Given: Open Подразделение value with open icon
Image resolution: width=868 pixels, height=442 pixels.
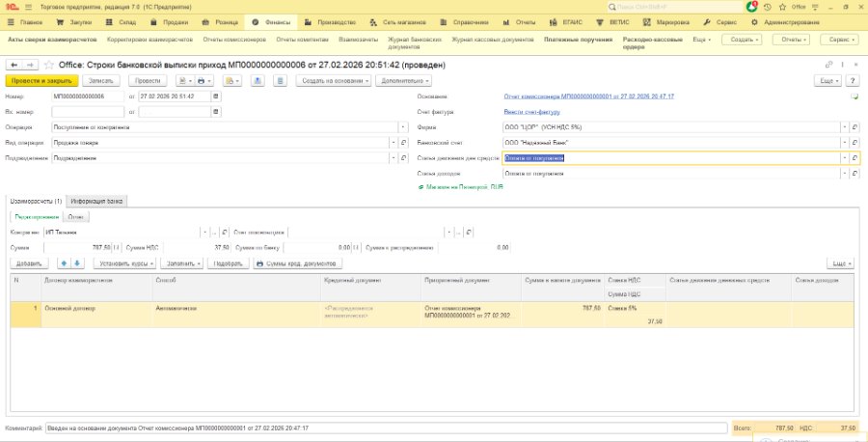Looking at the screenshot, I should click(404, 158).
